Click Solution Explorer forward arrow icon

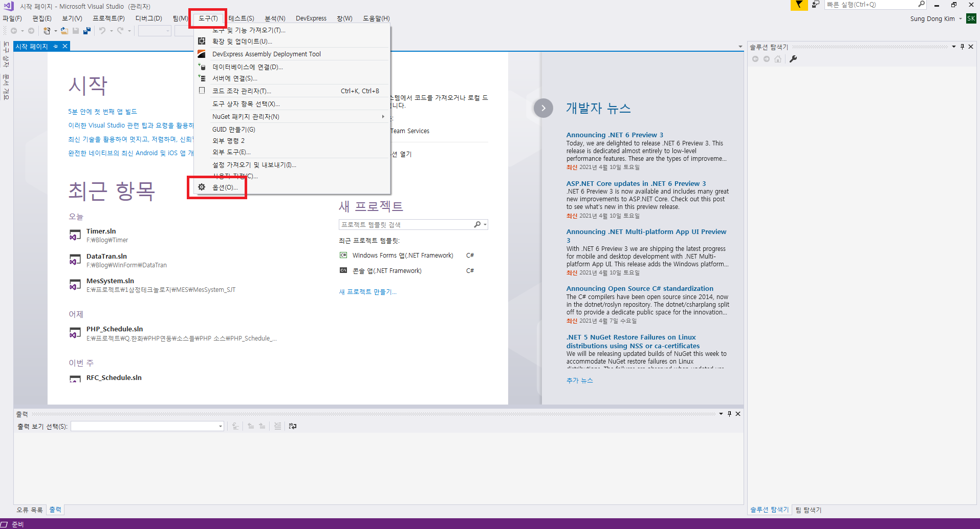pyautogui.click(x=767, y=59)
